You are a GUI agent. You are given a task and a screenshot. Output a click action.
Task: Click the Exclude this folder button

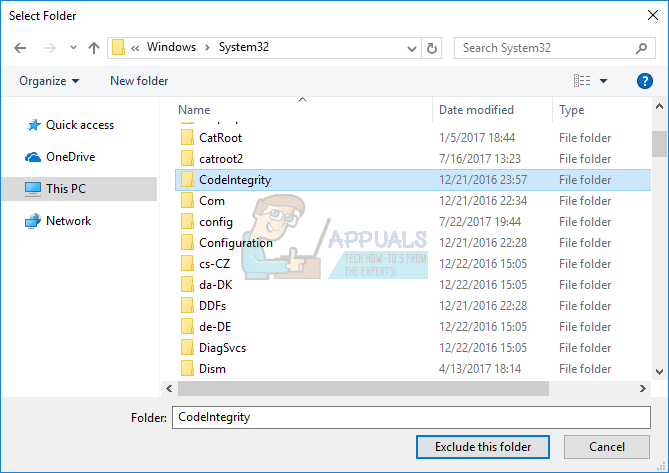[483, 447]
